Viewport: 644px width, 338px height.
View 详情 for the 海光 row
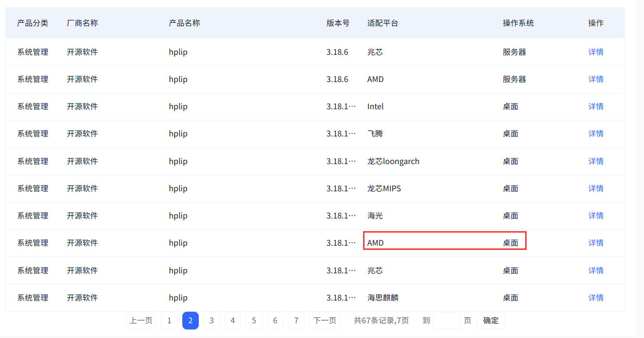595,216
